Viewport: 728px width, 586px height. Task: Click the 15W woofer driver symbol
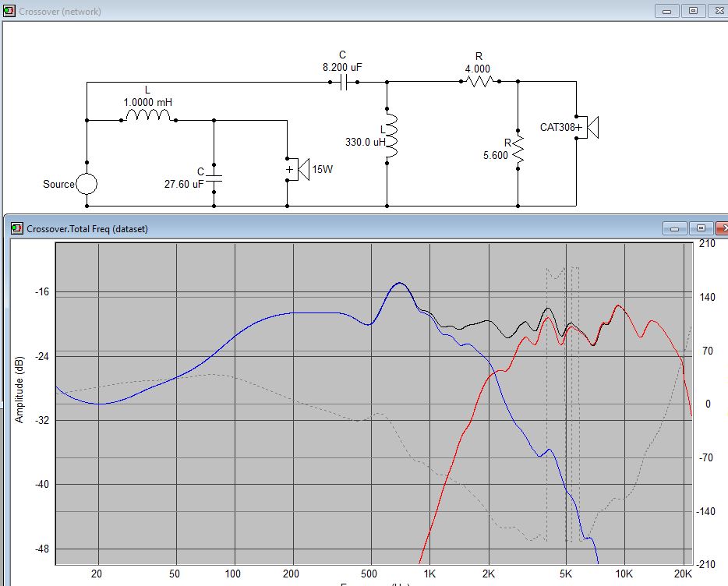point(296,169)
